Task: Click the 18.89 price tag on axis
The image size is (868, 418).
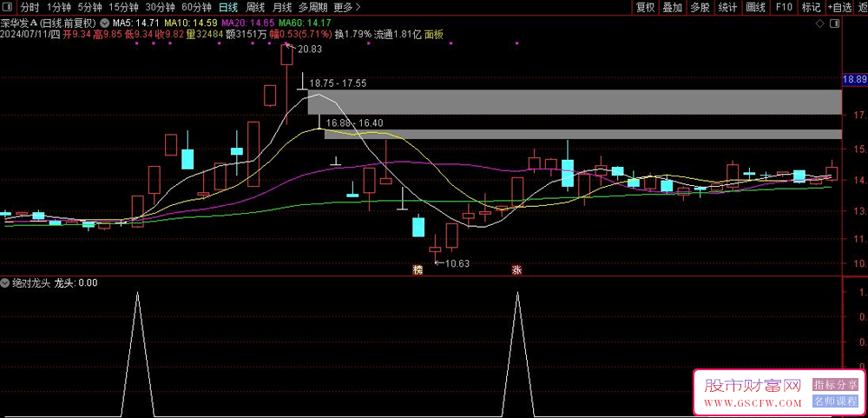Action: click(854, 80)
